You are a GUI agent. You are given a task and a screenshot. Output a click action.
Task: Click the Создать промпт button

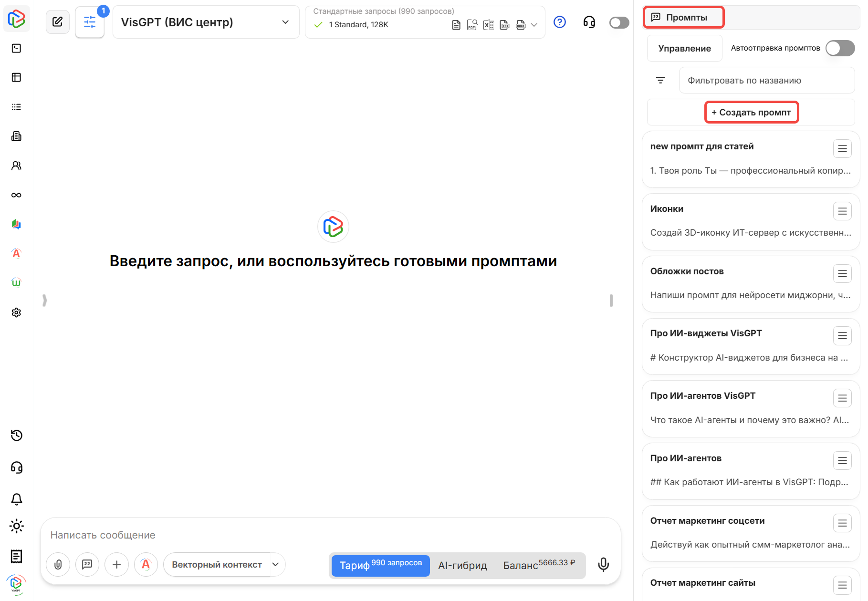pos(751,112)
